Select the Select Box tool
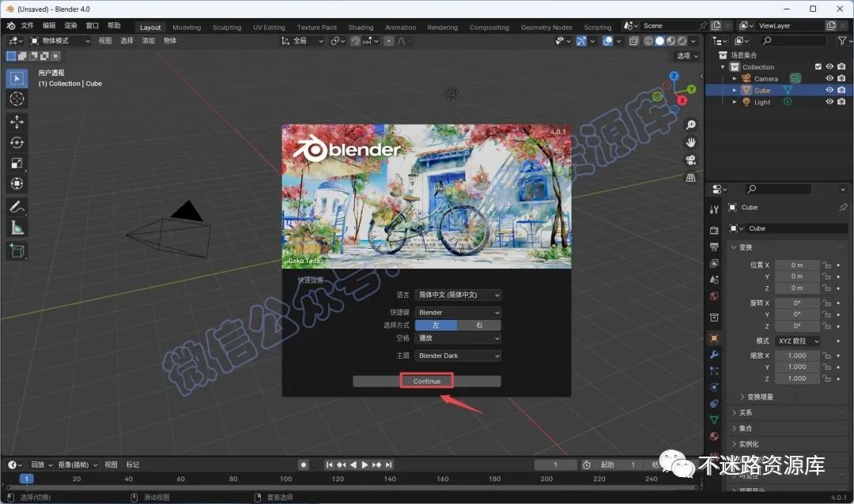The image size is (854, 504). click(17, 78)
